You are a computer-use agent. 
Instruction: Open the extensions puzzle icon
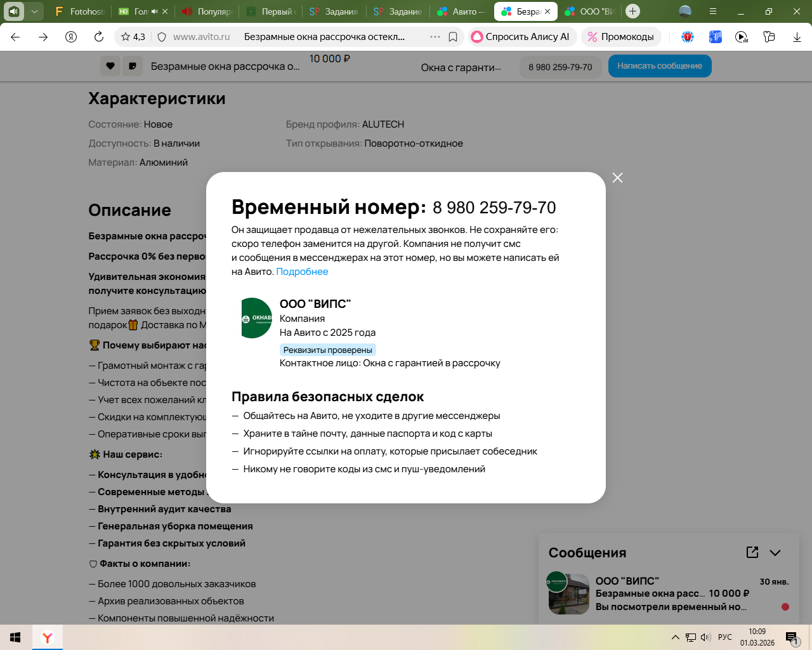click(x=769, y=37)
